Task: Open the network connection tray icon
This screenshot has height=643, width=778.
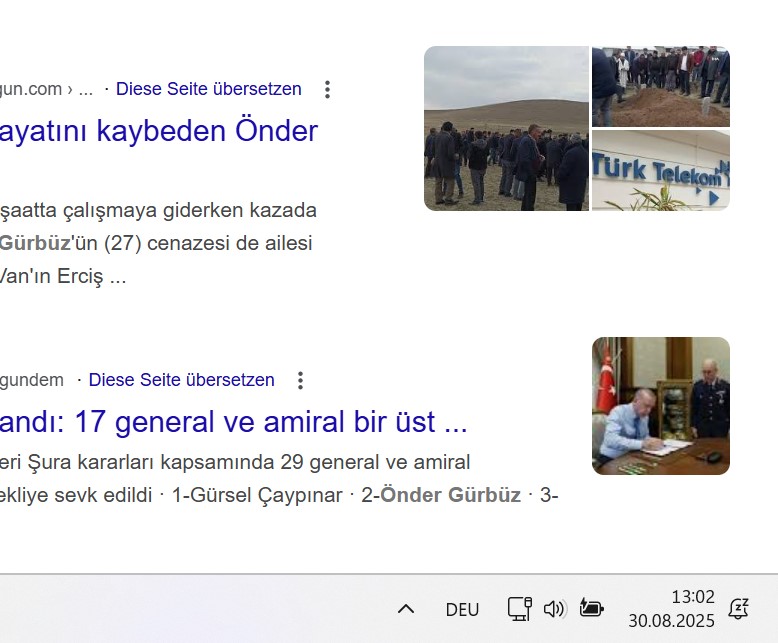Action: (x=519, y=608)
